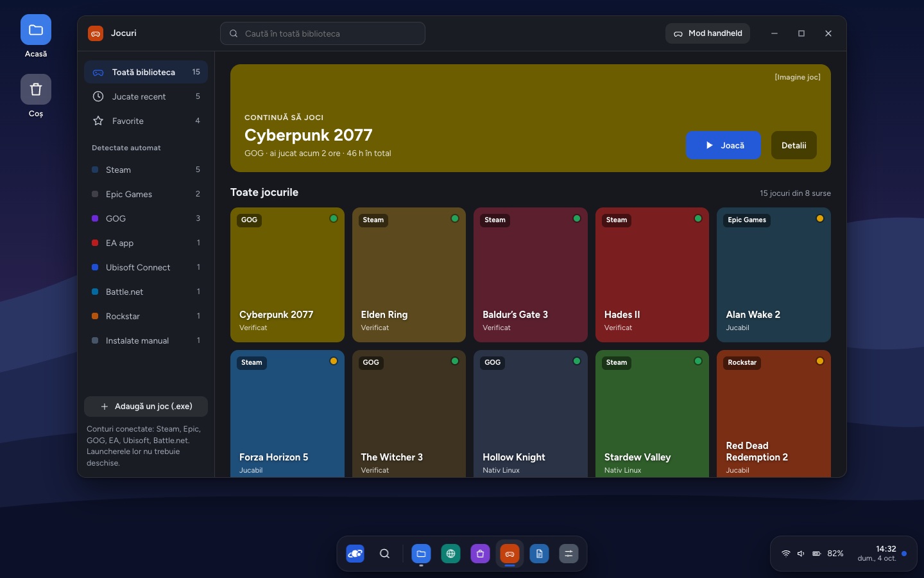Click the search magnifier icon in the library field
This screenshot has height=578, width=924.
[x=234, y=33]
